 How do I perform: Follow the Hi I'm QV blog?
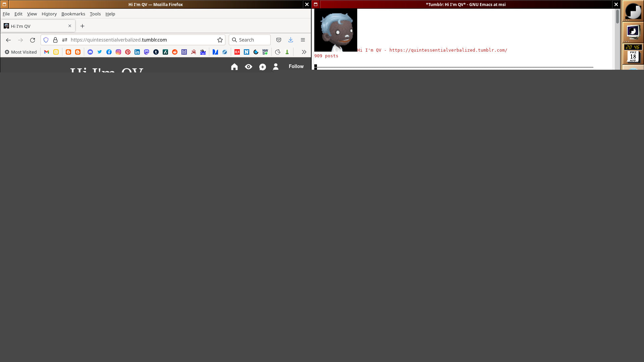pos(296,66)
